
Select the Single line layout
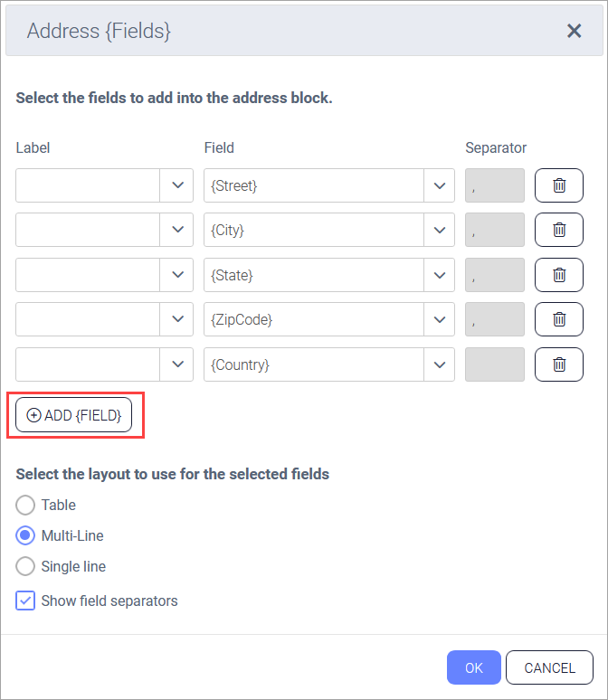pos(26,567)
